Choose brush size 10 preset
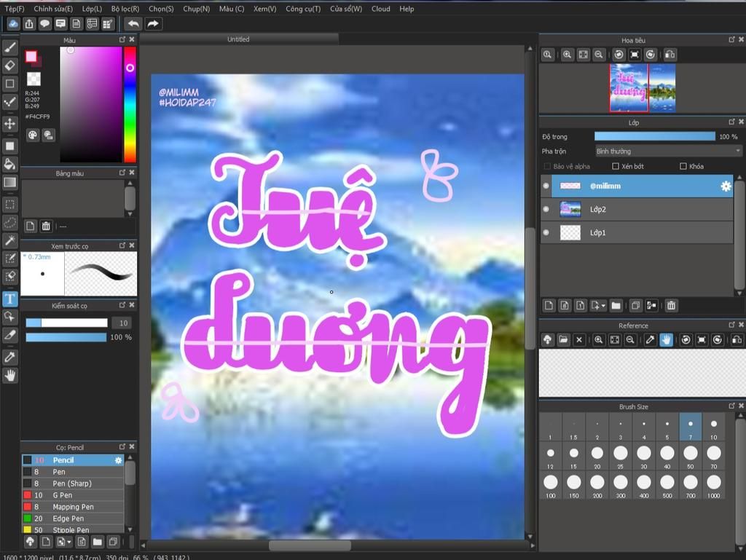Screen dimensions: 746x560 coord(714,427)
